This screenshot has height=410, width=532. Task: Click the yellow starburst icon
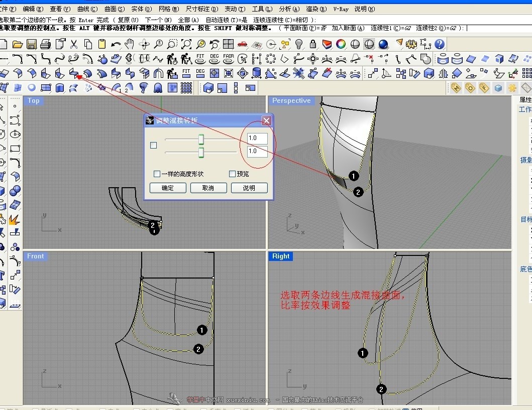coord(512,88)
